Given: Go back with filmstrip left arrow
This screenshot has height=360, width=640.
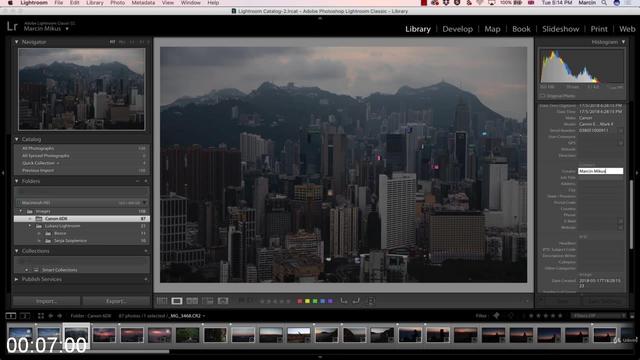Looking at the screenshot, I should click(51, 316).
